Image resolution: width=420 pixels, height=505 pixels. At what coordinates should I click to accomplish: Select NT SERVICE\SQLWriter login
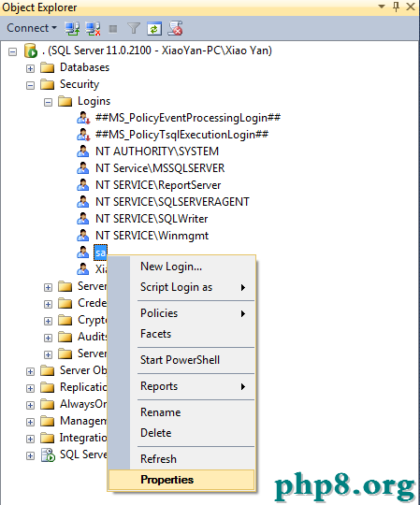coord(152,219)
